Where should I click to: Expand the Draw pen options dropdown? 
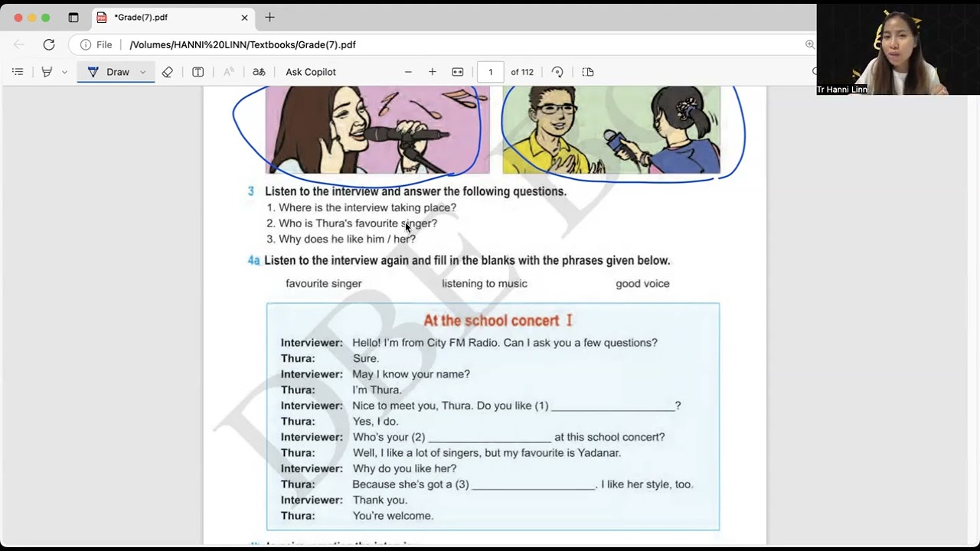tap(143, 72)
